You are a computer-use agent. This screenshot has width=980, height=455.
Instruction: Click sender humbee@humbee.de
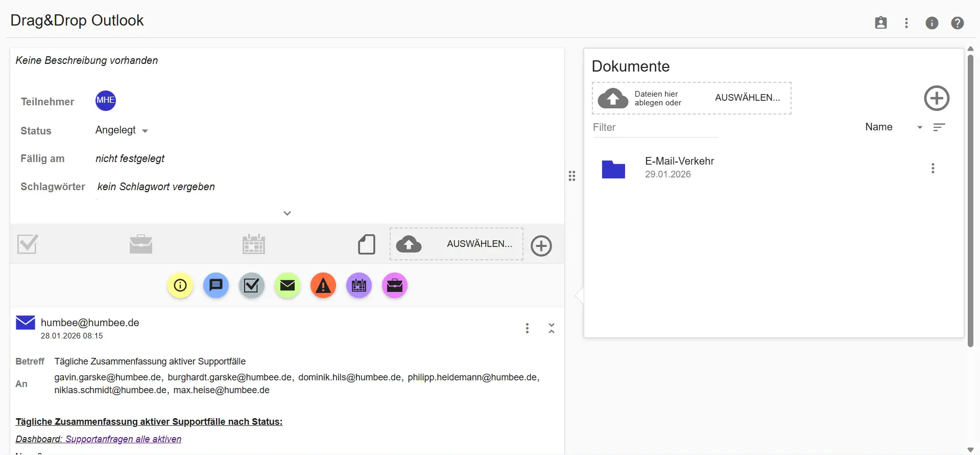click(x=90, y=323)
